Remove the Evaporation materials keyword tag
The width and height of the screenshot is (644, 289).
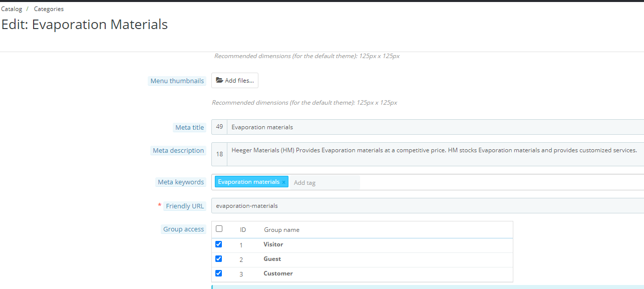(283, 182)
